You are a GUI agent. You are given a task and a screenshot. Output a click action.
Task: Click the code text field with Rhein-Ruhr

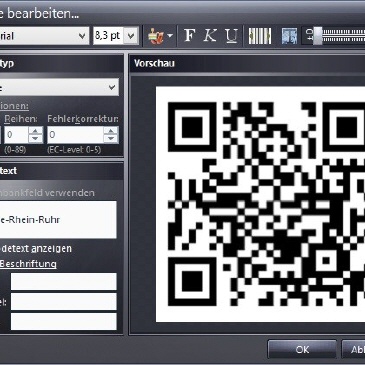58,220
